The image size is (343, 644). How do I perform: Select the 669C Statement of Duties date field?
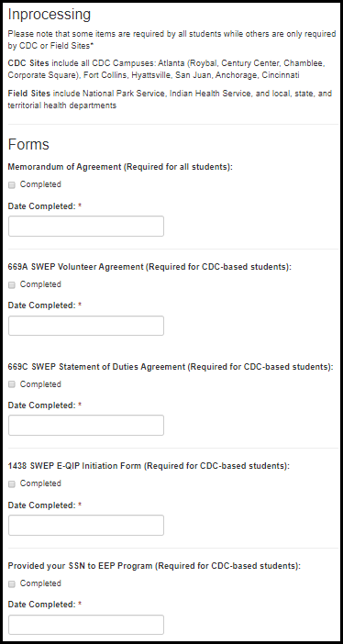pos(86,426)
